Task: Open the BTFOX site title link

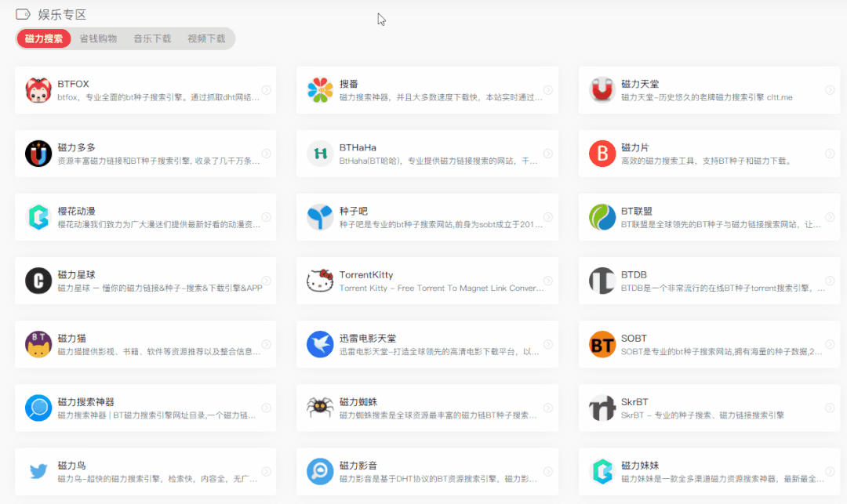Action: click(x=73, y=84)
